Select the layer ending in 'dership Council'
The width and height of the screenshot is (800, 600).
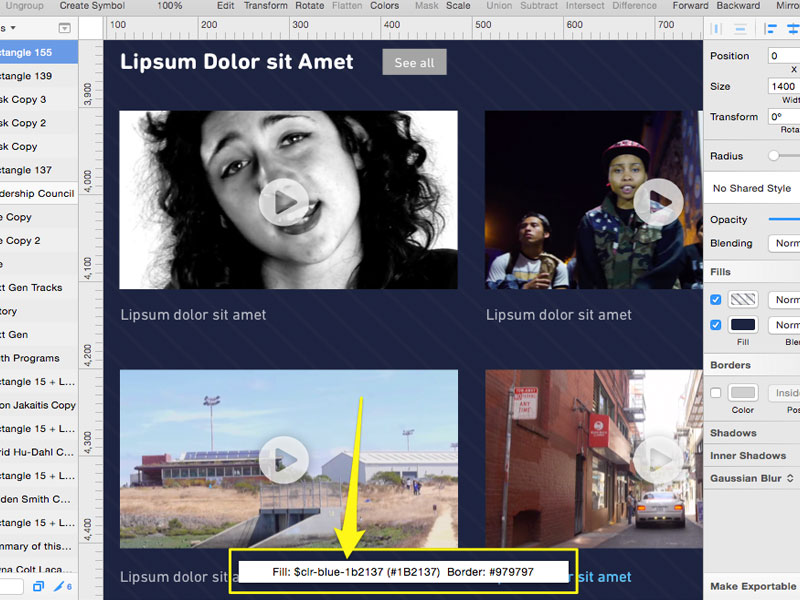(39, 193)
